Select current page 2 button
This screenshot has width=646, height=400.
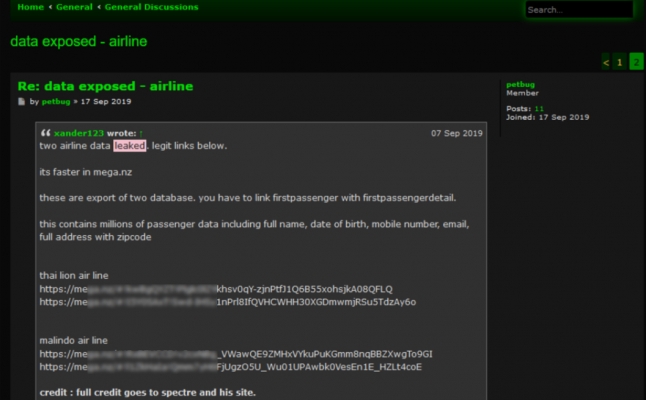click(636, 62)
